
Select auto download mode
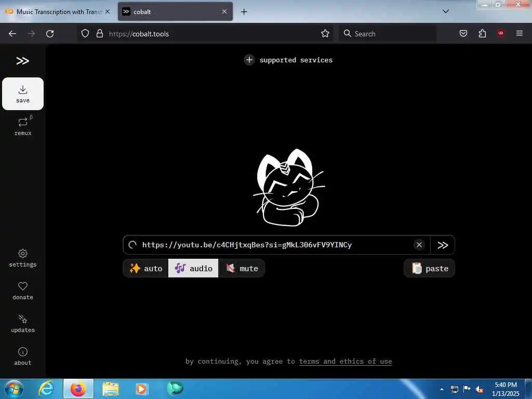point(146,269)
